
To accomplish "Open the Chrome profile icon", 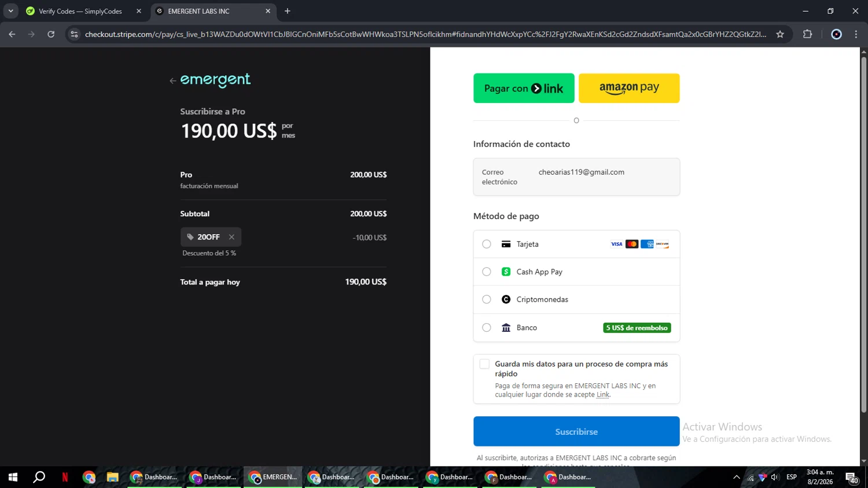I will 836,34.
